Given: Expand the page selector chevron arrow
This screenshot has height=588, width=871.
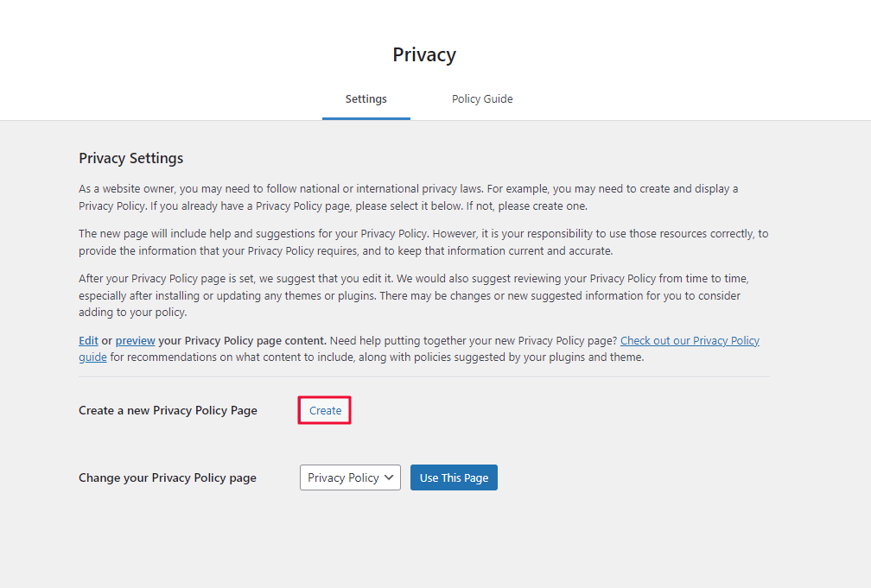Looking at the screenshot, I should click(x=389, y=477).
